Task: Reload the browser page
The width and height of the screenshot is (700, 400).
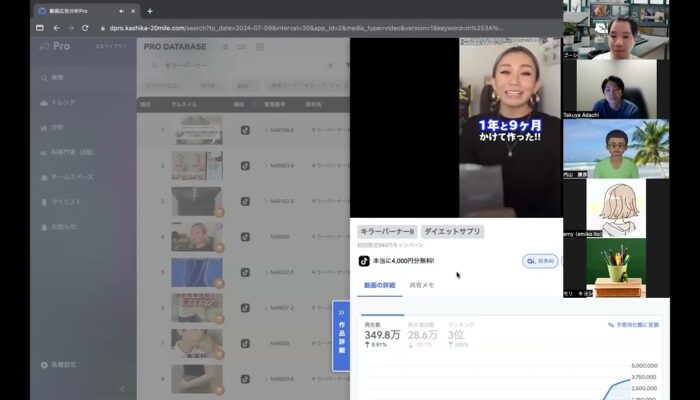Action: [x=85, y=28]
